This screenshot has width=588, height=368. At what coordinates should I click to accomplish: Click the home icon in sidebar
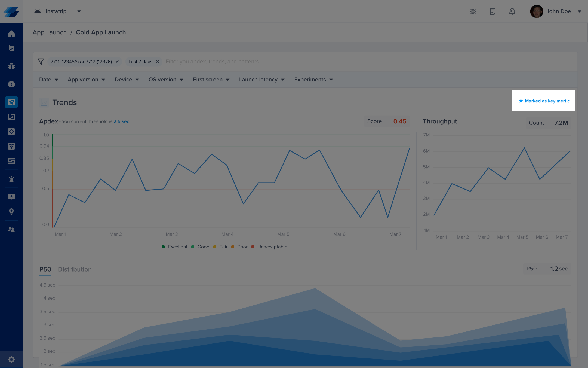pos(11,34)
